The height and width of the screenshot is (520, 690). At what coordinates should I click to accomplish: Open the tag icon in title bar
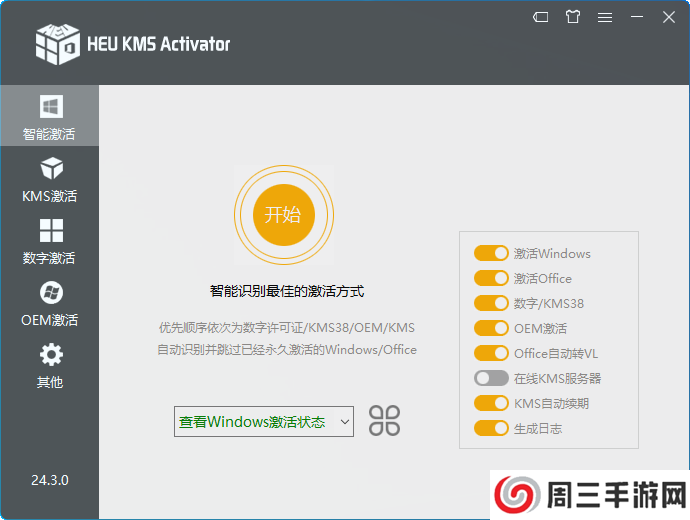tap(540, 17)
